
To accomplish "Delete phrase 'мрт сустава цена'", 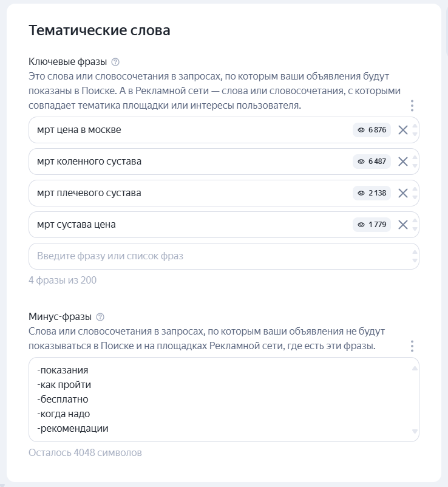I will click(x=402, y=225).
